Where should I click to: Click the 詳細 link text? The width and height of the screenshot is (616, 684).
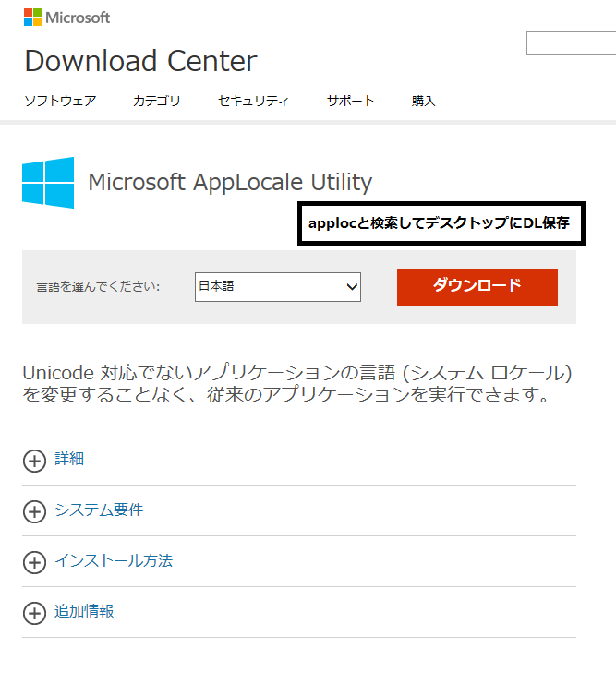pos(69,459)
